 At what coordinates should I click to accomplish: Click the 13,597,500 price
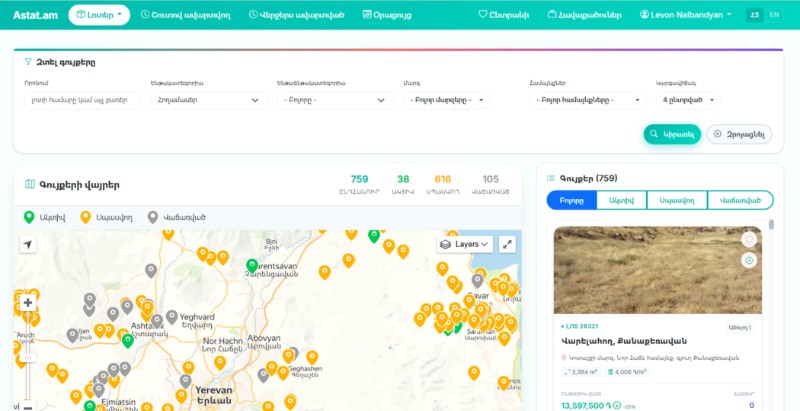[586, 405]
